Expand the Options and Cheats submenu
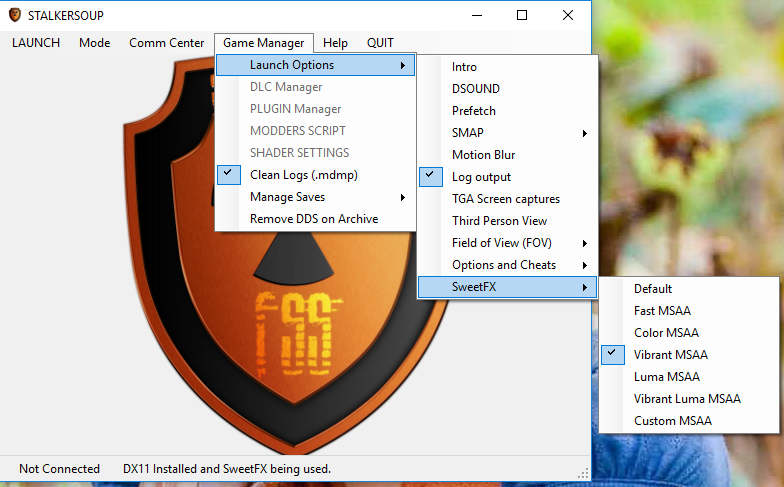Image resolution: width=784 pixels, height=487 pixels. pos(508,265)
